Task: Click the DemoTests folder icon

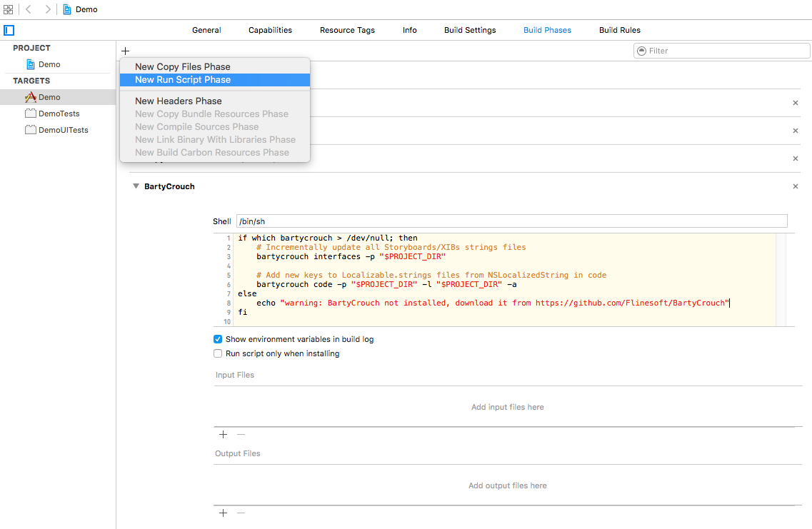Action: click(x=31, y=114)
